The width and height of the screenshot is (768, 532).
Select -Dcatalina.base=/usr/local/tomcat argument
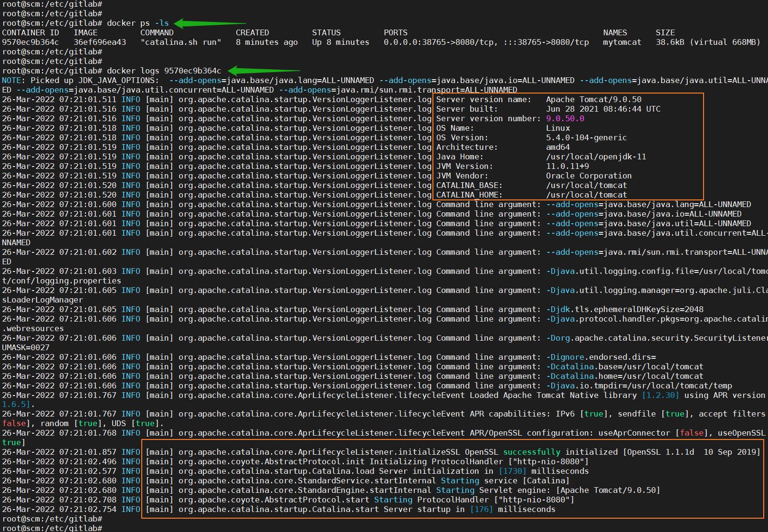(625, 366)
